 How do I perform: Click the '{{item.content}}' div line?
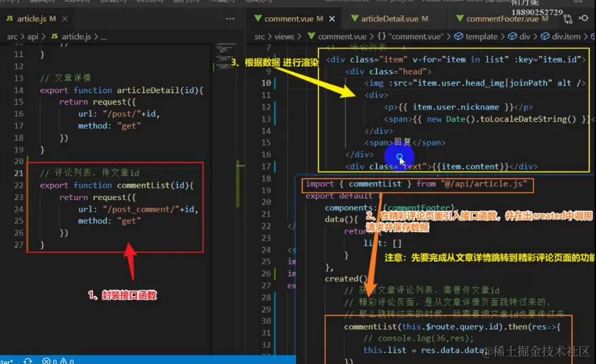click(441, 167)
